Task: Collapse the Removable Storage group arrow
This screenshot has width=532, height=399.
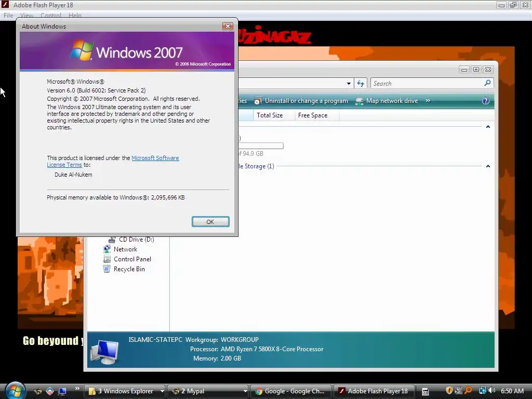Action: pyautogui.click(x=488, y=166)
